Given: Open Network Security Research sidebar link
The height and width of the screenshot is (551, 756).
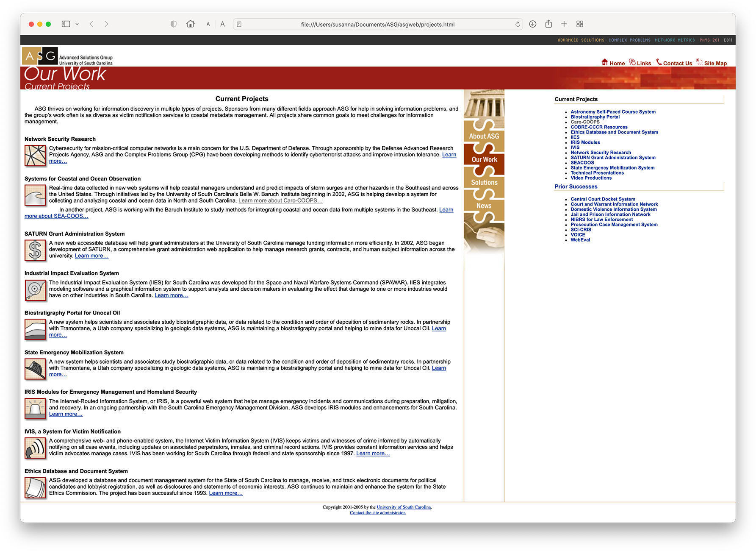Looking at the screenshot, I should pyautogui.click(x=601, y=153).
